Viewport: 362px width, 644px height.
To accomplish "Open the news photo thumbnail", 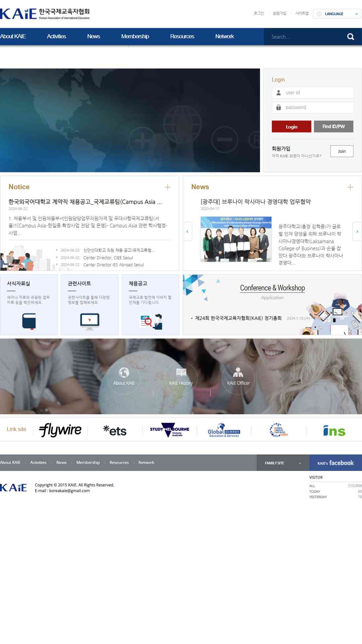I will coord(236,239).
